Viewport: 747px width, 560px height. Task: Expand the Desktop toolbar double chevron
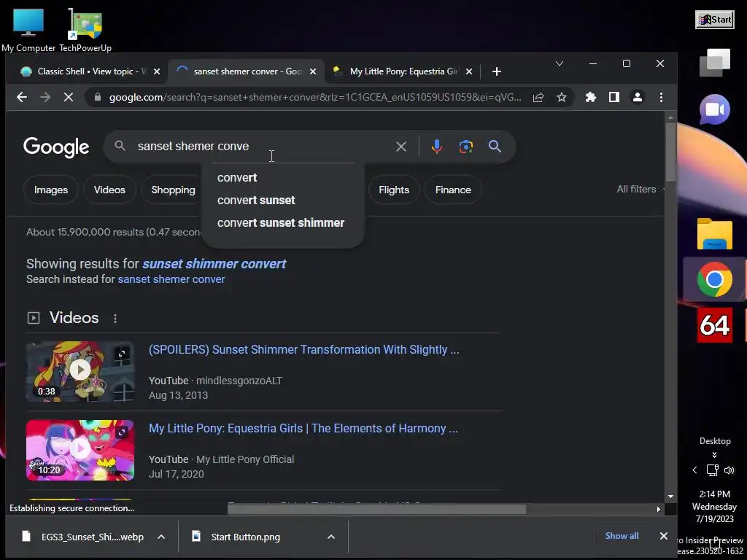coord(715,455)
